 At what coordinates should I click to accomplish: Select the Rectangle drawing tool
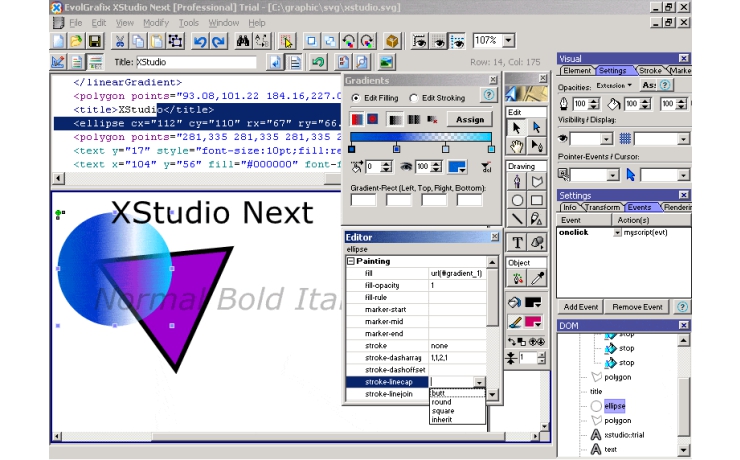(x=537, y=200)
